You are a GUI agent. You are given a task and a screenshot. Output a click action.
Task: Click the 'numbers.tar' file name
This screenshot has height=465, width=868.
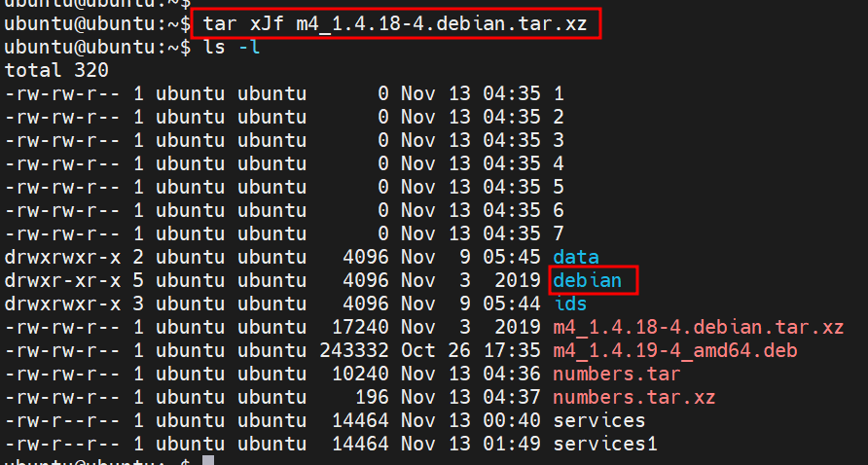[x=617, y=374]
